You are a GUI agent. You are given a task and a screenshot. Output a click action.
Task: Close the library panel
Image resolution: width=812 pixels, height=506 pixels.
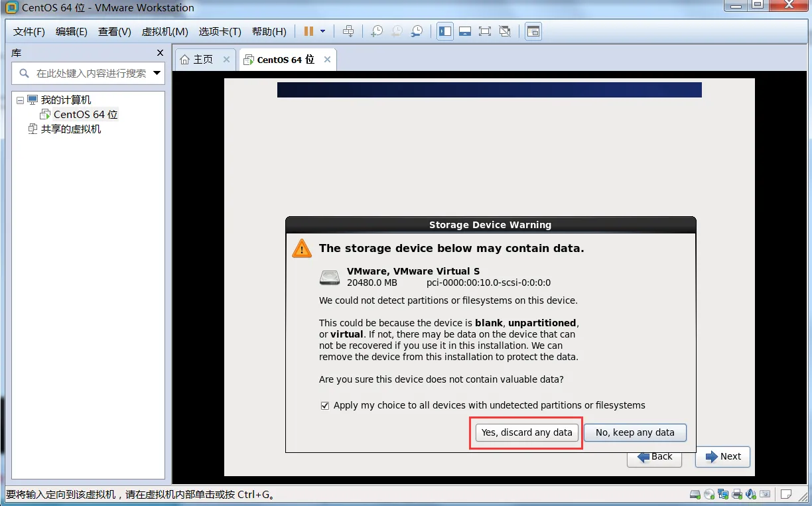(160, 53)
